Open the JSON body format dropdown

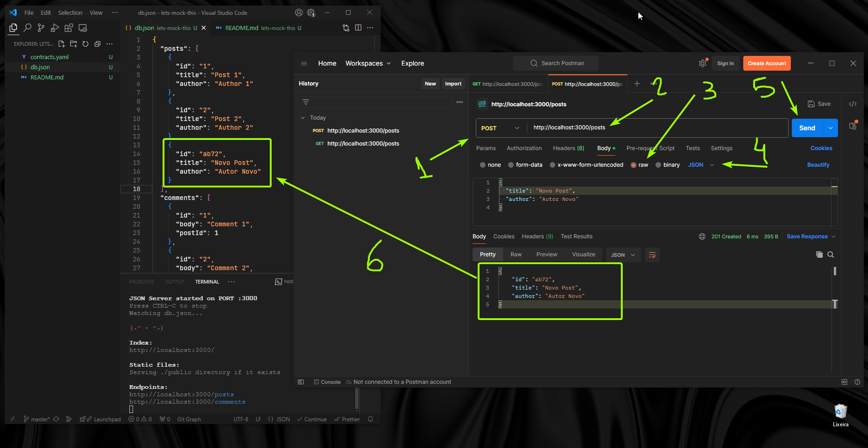701,165
